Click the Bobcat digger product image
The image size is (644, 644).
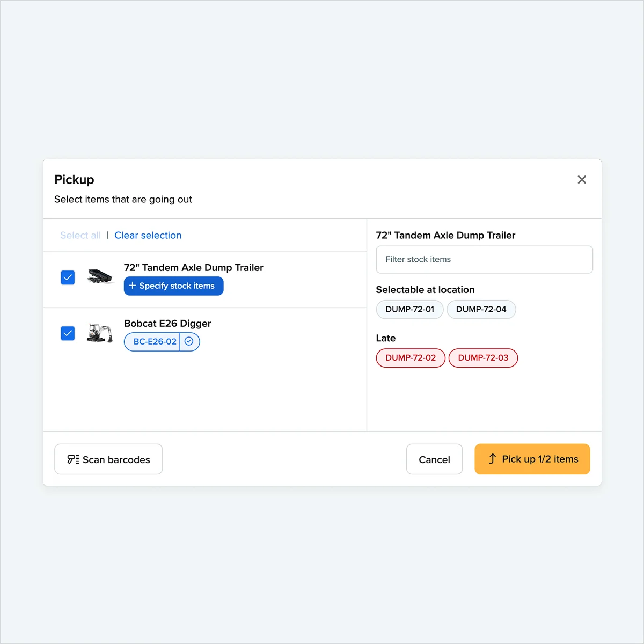click(x=100, y=333)
